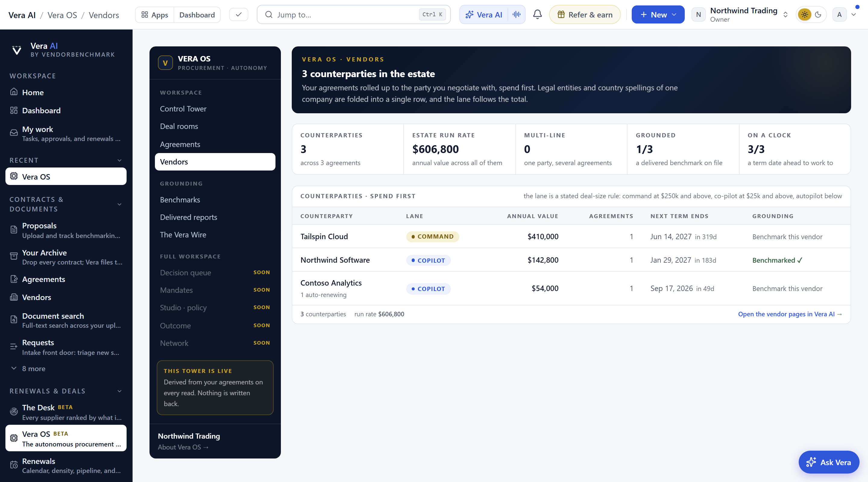868x482 pixels.
Task: Click the Proposals document icon
Action: pyautogui.click(x=14, y=230)
